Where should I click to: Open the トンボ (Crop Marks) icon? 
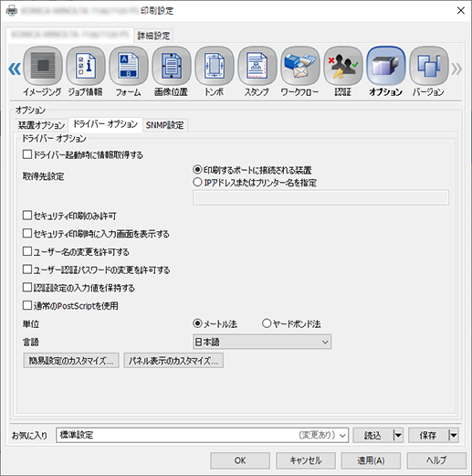215,66
